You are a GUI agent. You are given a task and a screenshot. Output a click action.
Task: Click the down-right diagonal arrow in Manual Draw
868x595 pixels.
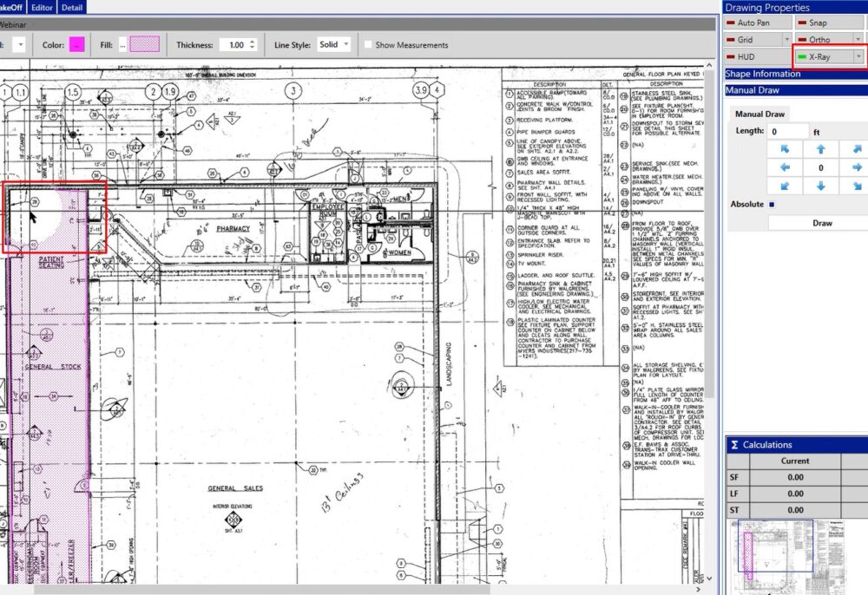pos(858,186)
